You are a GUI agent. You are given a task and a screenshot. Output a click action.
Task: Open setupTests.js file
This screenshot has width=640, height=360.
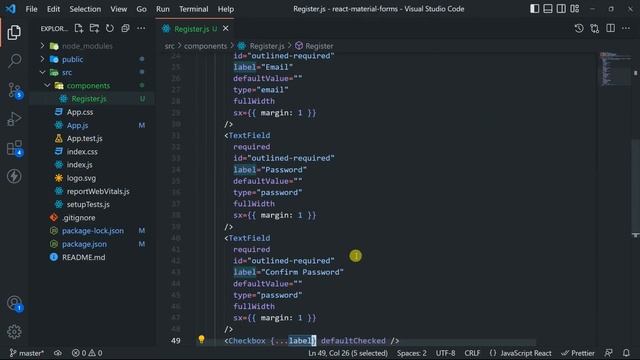(x=88, y=204)
